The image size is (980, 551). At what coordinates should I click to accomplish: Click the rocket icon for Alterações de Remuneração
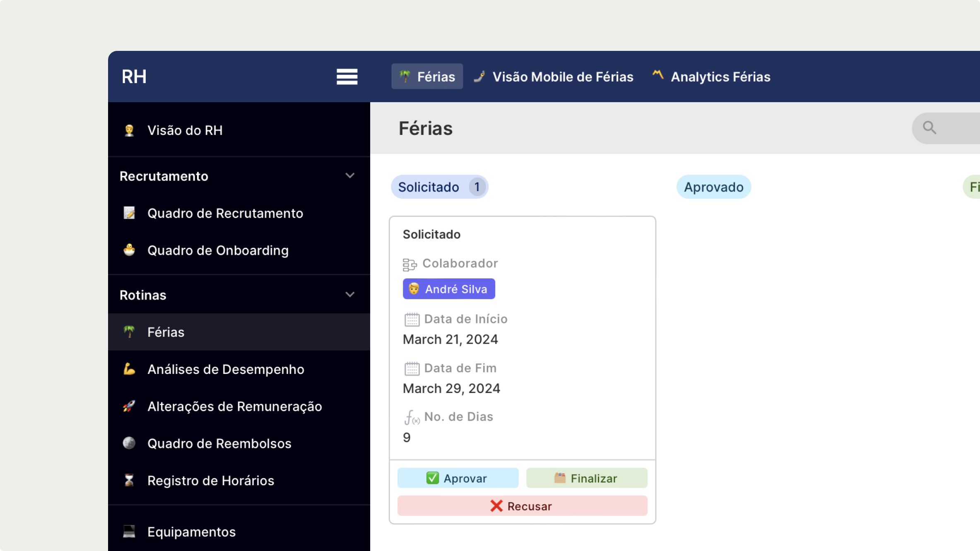pyautogui.click(x=129, y=406)
